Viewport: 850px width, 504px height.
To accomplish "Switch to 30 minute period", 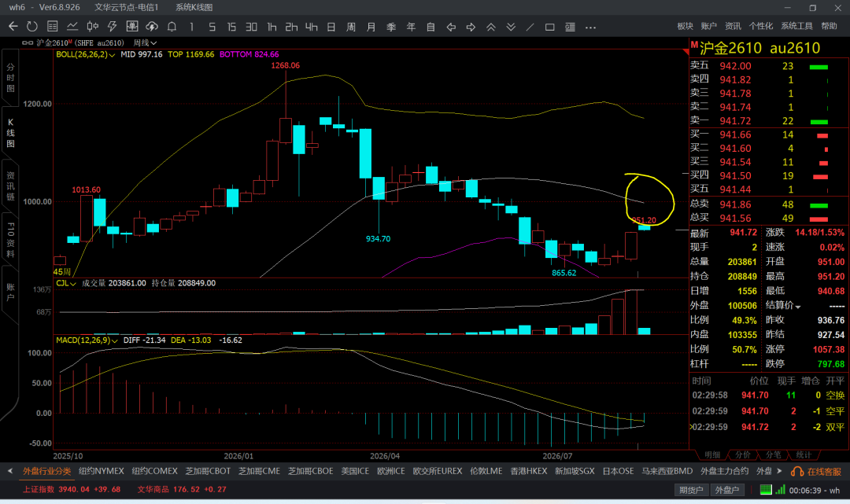I will pos(252,27).
